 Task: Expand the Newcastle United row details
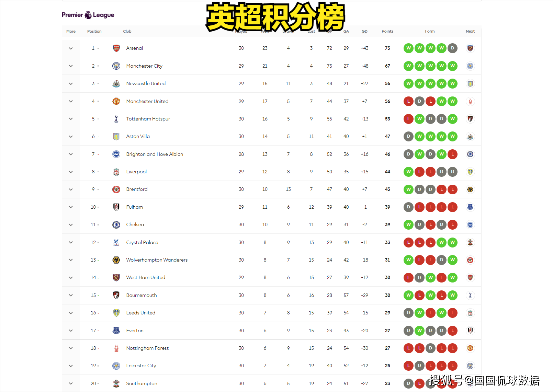point(71,84)
